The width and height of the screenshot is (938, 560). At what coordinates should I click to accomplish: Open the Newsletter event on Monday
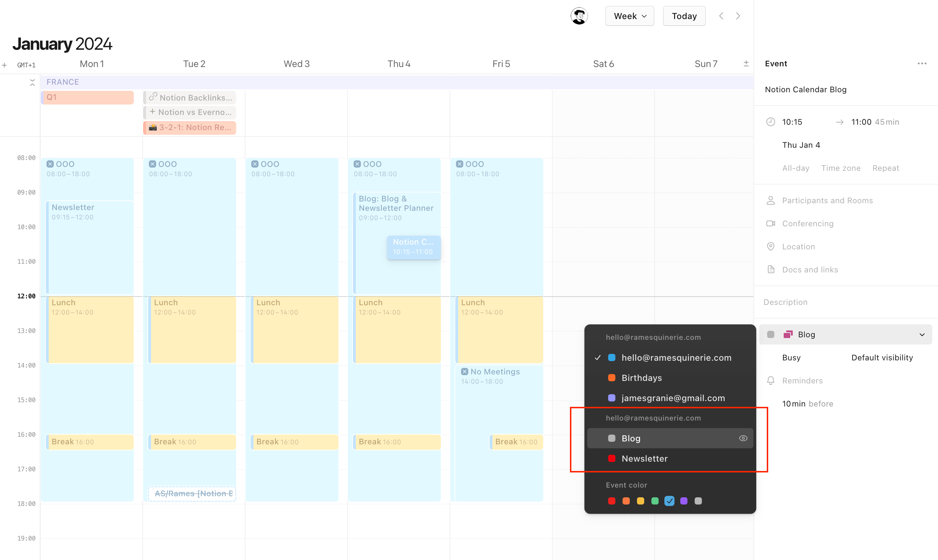90,247
